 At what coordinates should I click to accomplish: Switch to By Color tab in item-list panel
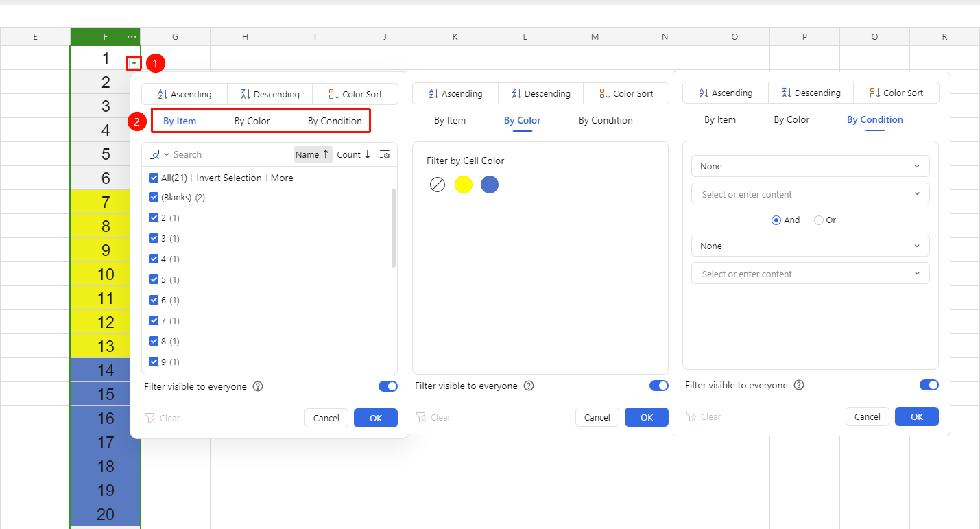tap(252, 121)
